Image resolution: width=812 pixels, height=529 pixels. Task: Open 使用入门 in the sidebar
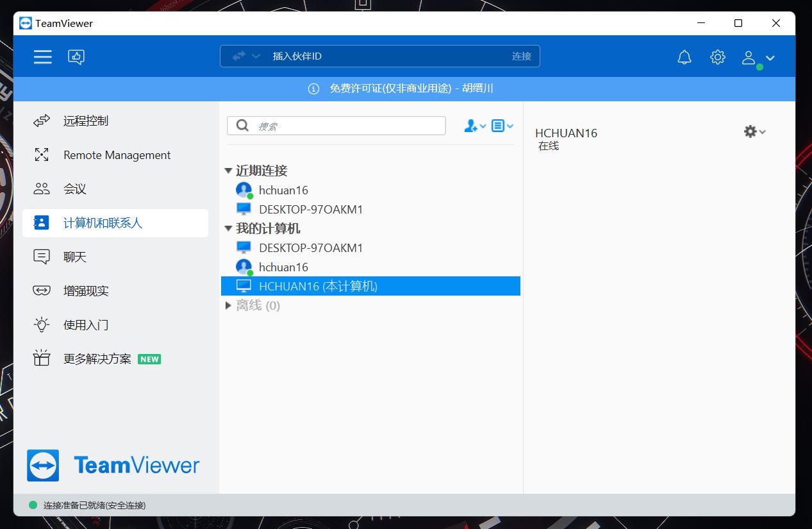tap(115, 325)
